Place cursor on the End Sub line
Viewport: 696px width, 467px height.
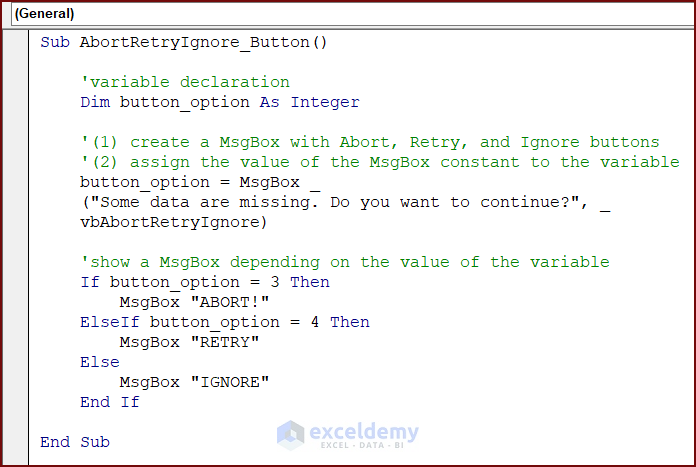point(75,442)
